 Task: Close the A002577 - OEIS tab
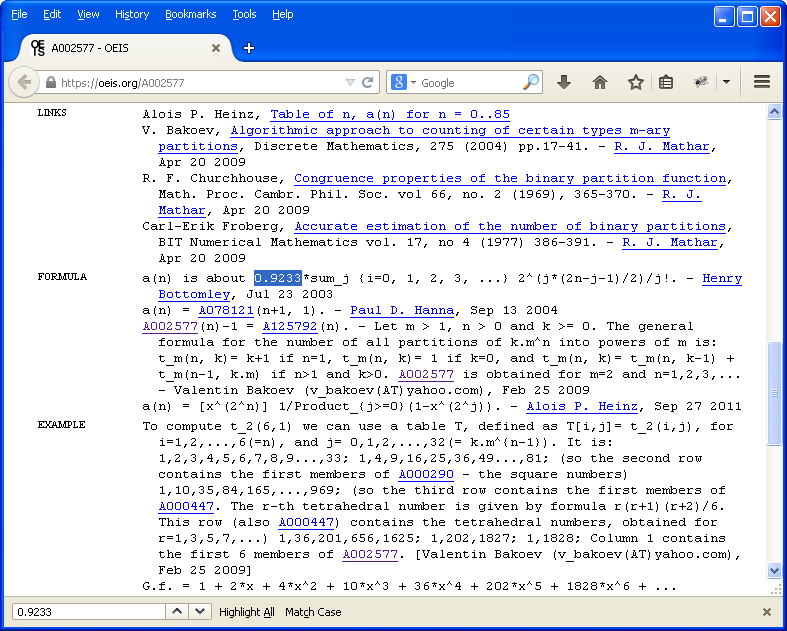pyautogui.click(x=216, y=48)
